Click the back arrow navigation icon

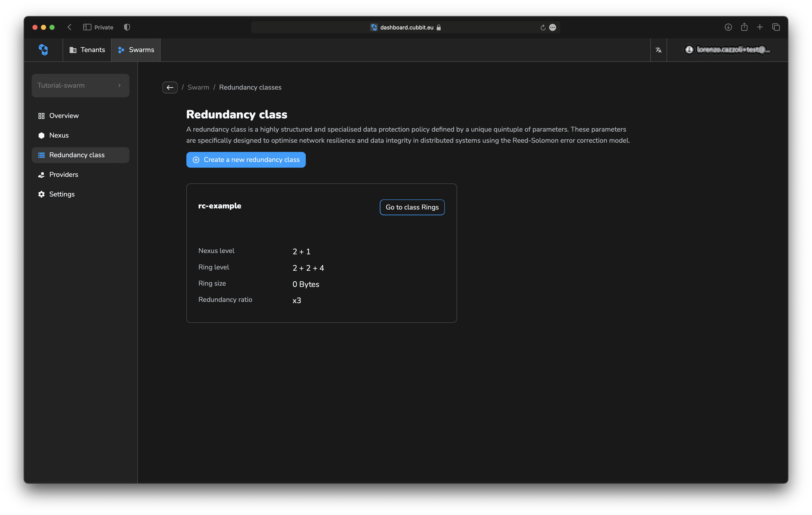tap(170, 87)
